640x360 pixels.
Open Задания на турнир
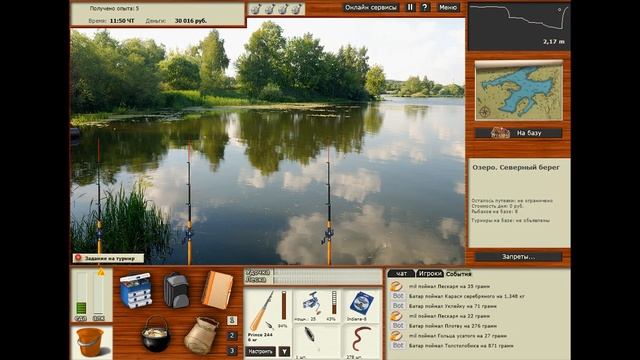tap(108, 258)
